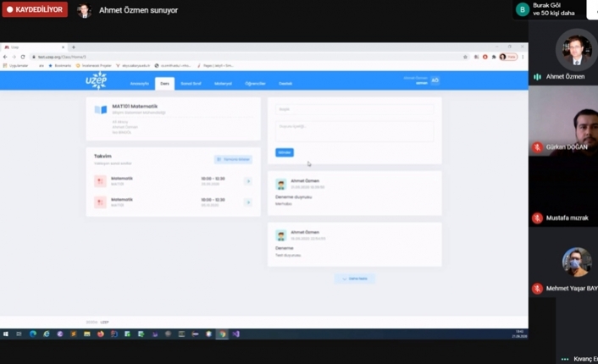Viewport: 598px width, 364px height.
Task: Focus the announcement content text area
Action: click(x=354, y=131)
